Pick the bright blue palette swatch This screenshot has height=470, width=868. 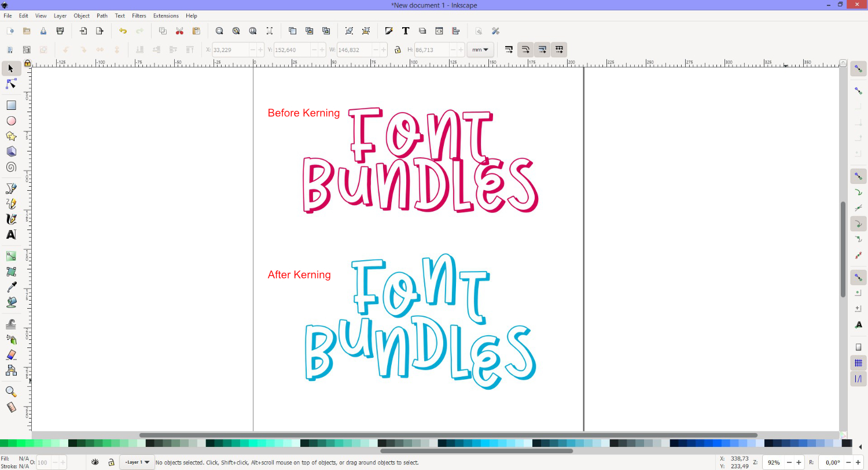pyautogui.click(x=717, y=443)
